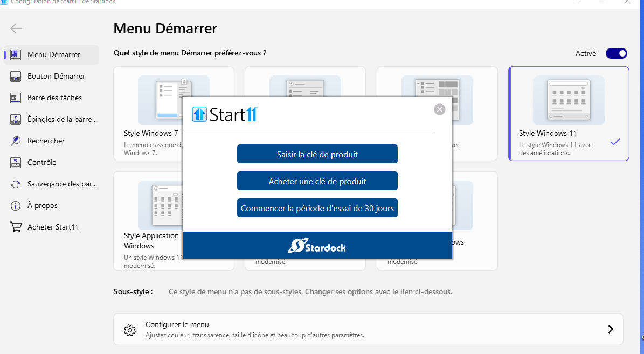The height and width of the screenshot is (354, 644).
Task: Close the Start11 license dialog
Action: point(439,109)
